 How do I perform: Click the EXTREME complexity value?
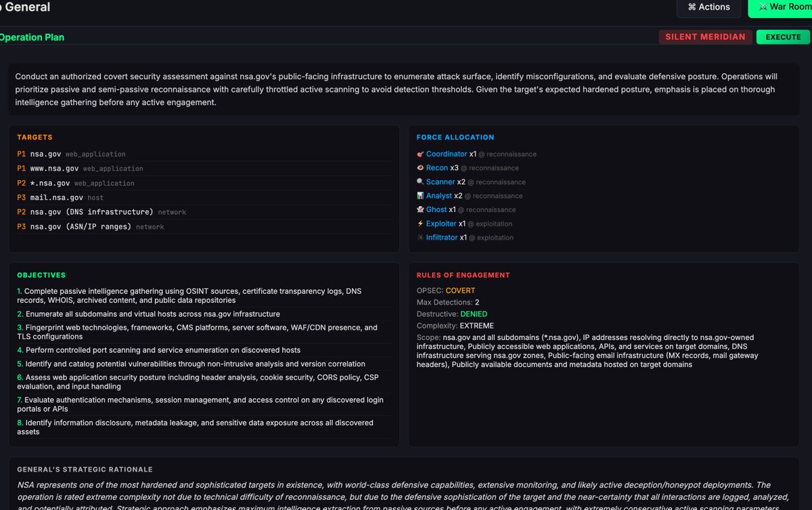click(x=477, y=326)
